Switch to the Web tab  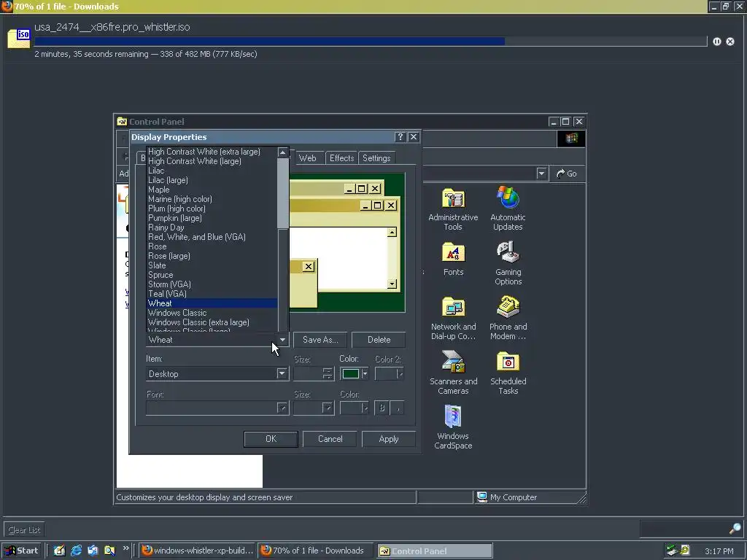click(307, 158)
